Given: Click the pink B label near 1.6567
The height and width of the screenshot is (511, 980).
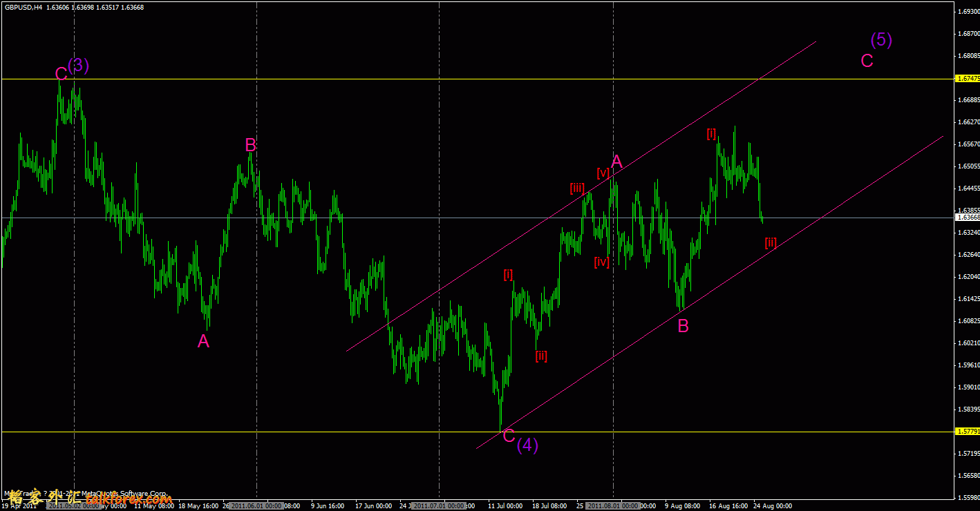Looking at the screenshot, I should tap(251, 145).
